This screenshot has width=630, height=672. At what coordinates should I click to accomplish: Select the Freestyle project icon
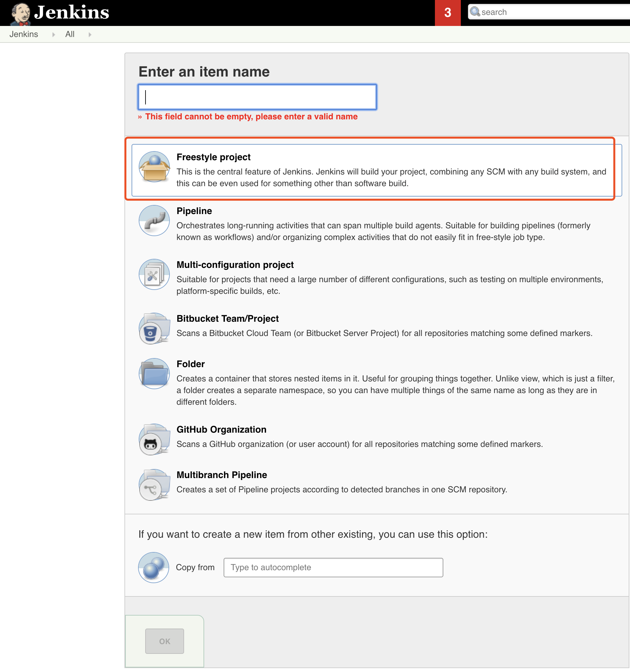[154, 167]
